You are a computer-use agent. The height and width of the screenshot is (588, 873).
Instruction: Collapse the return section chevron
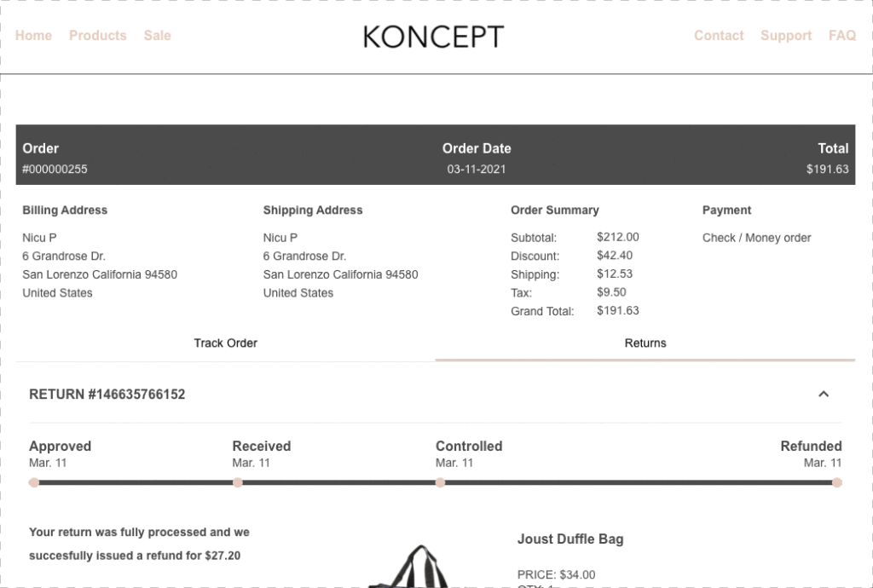[824, 394]
